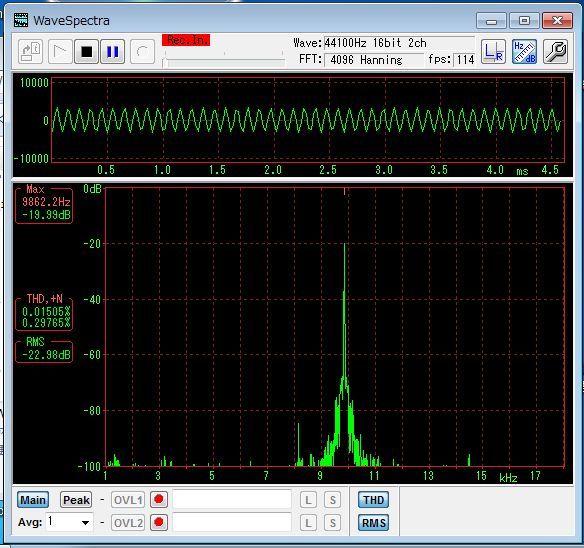Start playback with the play icon

[x=60, y=51]
